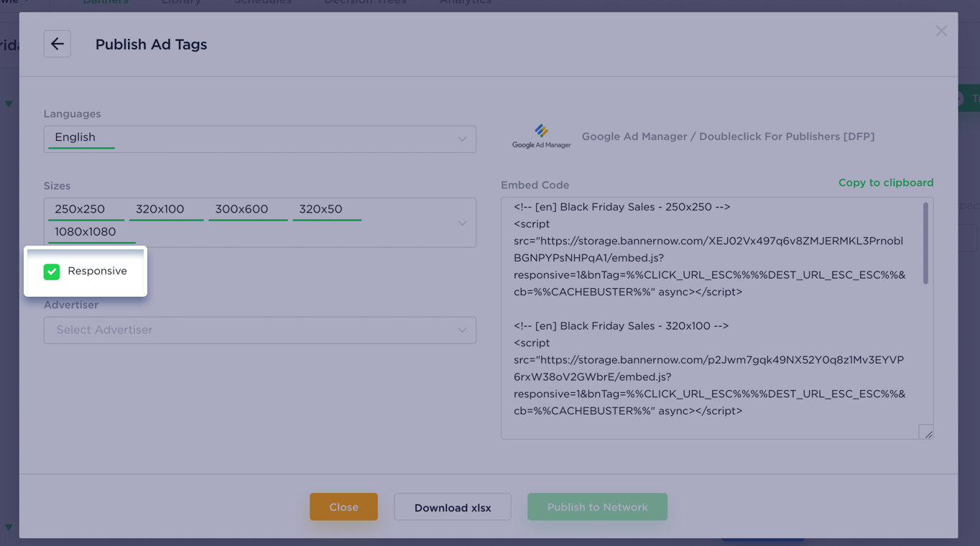
Task: Close the Publish Ad Tags dialog with X
Action: (x=941, y=31)
